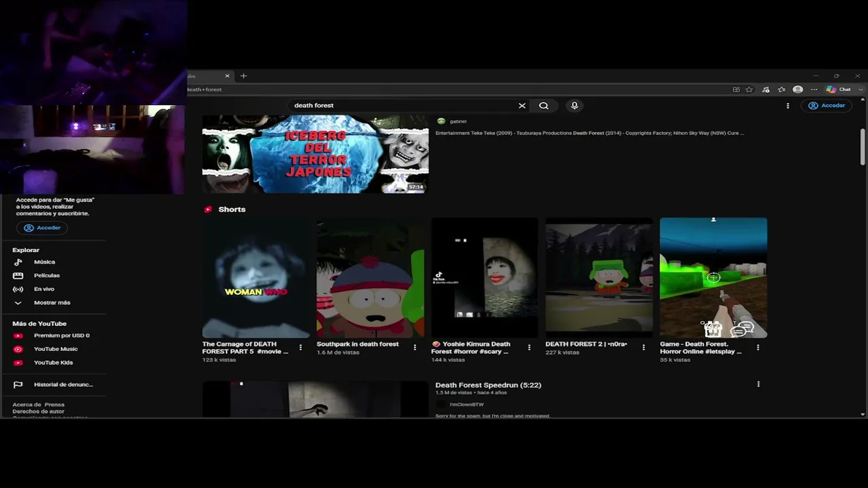Click Acceder button in the top header
This screenshot has height=488, width=868.
pyautogui.click(x=827, y=106)
